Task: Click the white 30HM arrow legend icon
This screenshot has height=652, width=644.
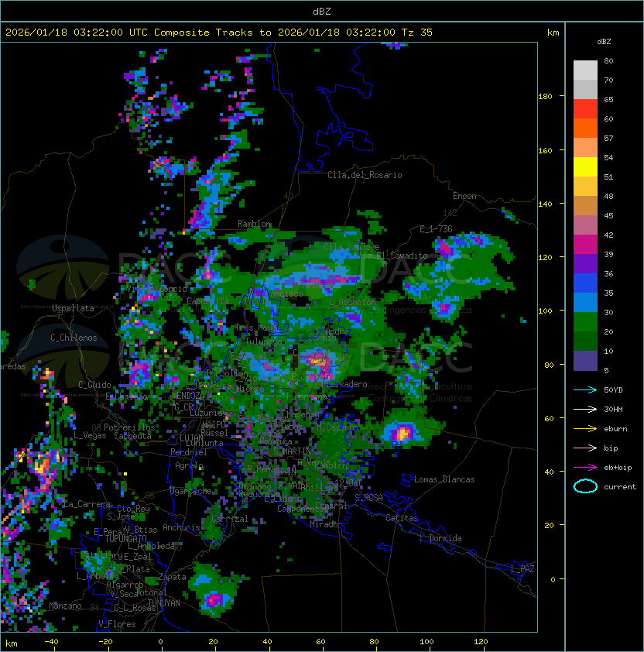Action: click(585, 409)
